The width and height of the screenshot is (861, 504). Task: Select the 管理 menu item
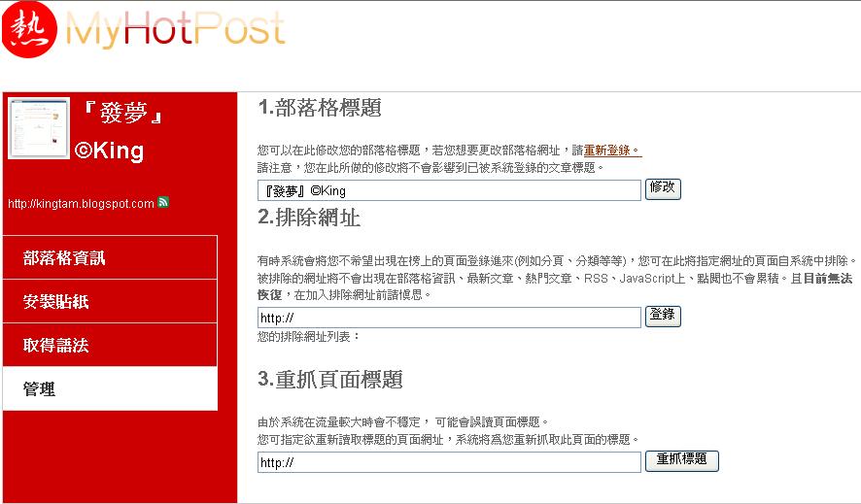point(110,388)
